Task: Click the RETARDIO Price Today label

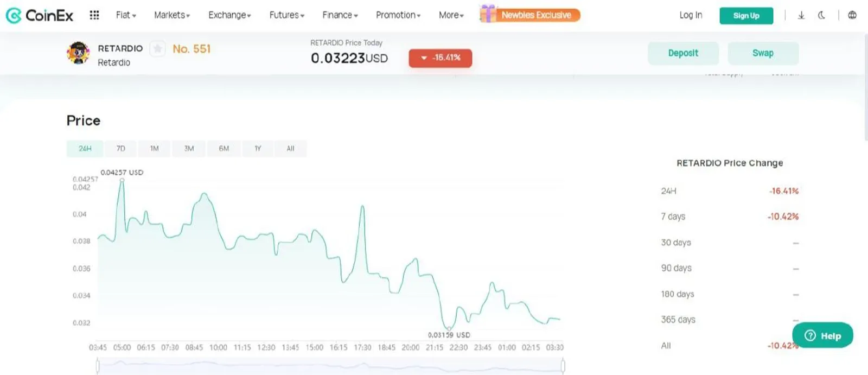Action: pos(346,43)
